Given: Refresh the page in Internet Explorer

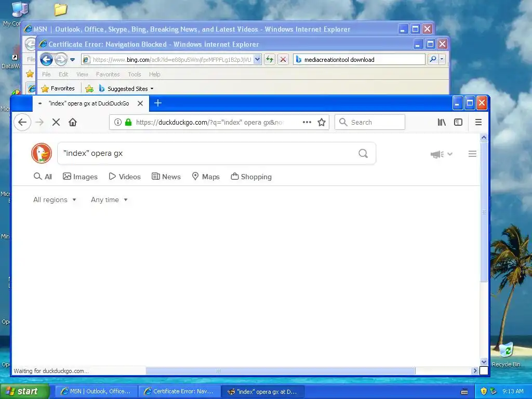Looking at the screenshot, I should coord(270,59).
